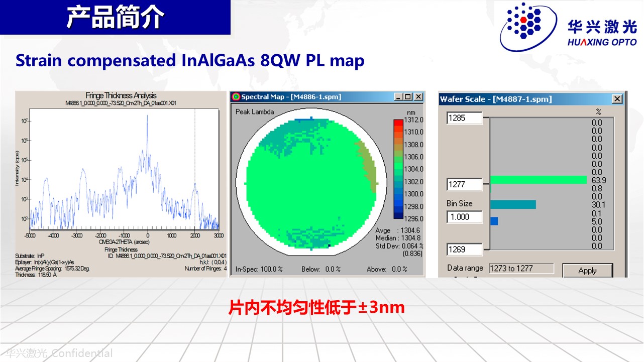This screenshot has height=362, width=644.
Task: Click the 5.0% blue histogram bar
Action: [494, 221]
